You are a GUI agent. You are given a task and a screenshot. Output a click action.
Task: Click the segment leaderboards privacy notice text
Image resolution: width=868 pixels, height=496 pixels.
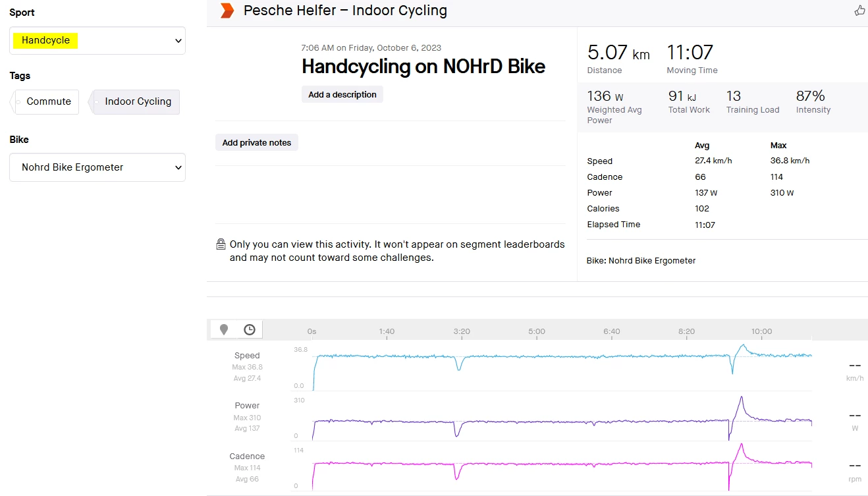tap(397, 251)
